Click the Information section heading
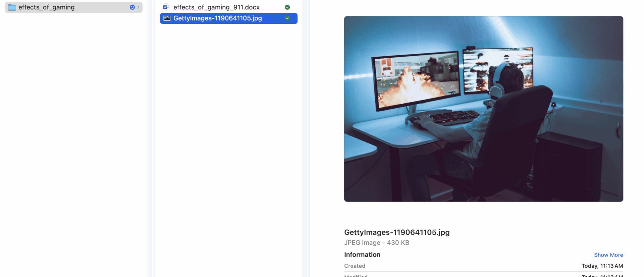 pos(362,255)
